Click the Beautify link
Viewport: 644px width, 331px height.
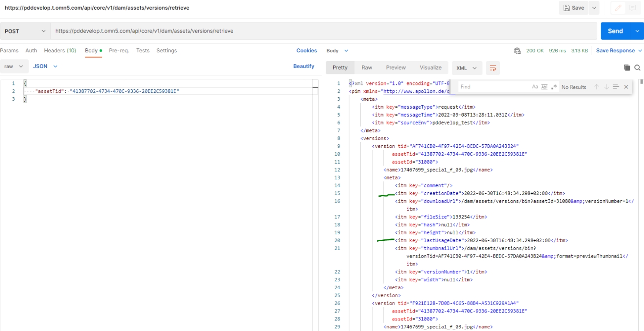pyautogui.click(x=304, y=66)
